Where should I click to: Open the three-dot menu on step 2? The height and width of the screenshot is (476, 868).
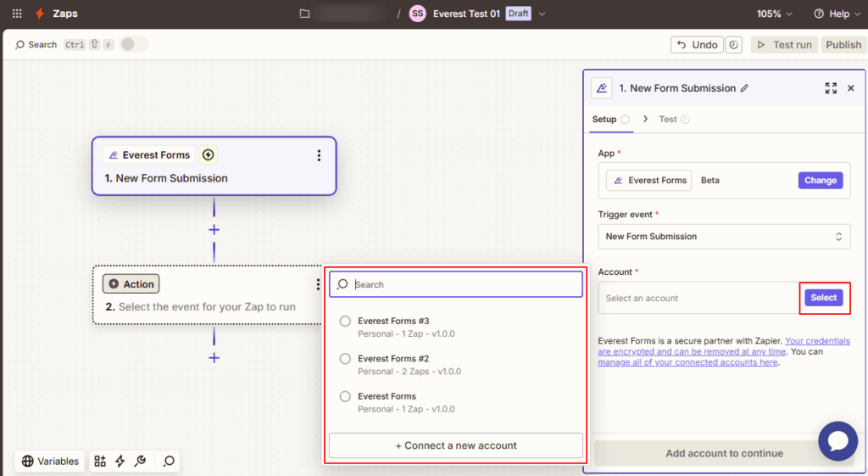[x=318, y=284]
